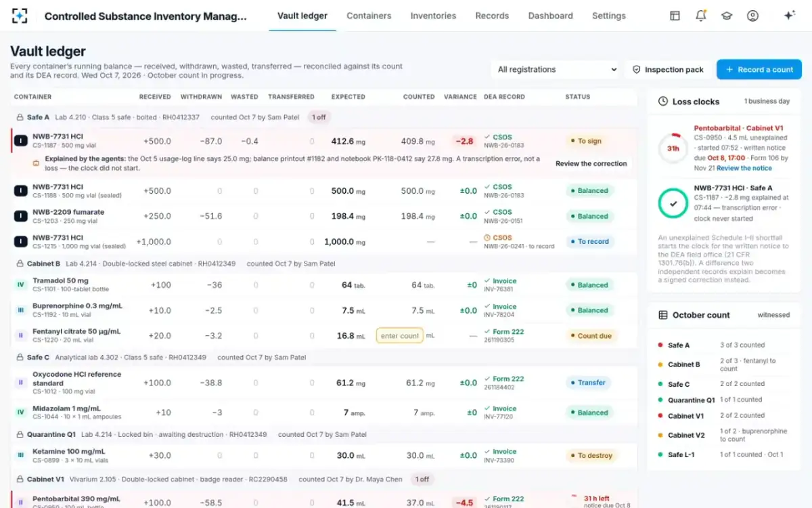Click the agent explanation icon
The width and height of the screenshot is (812, 508).
(37, 163)
